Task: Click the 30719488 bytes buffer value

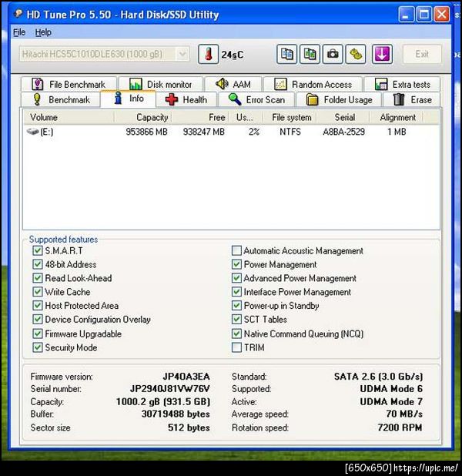Action: (x=176, y=414)
